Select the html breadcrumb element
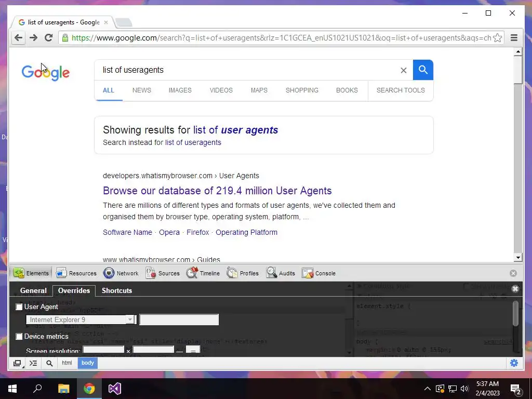Viewport: 532px width, 399px height. [x=67, y=363]
